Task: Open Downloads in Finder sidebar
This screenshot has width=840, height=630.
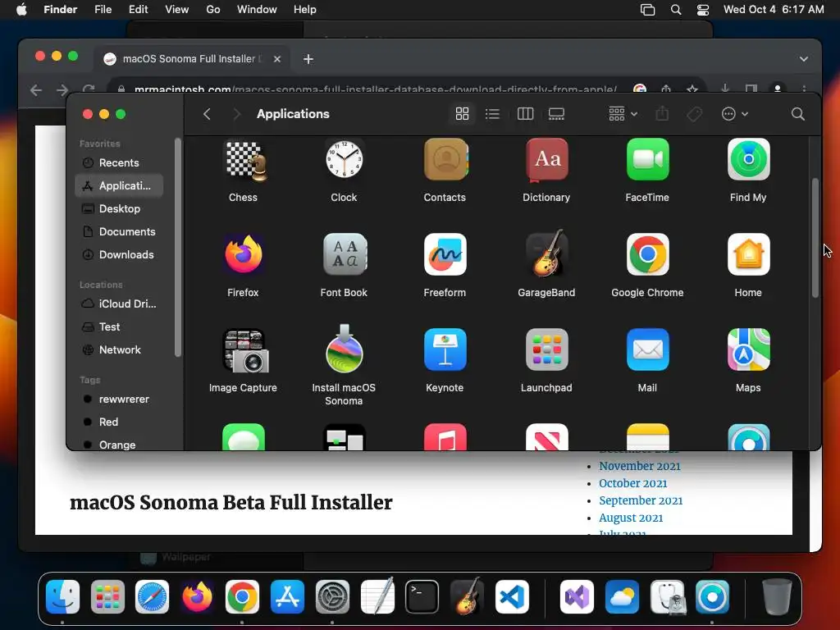Action: (119, 255)
